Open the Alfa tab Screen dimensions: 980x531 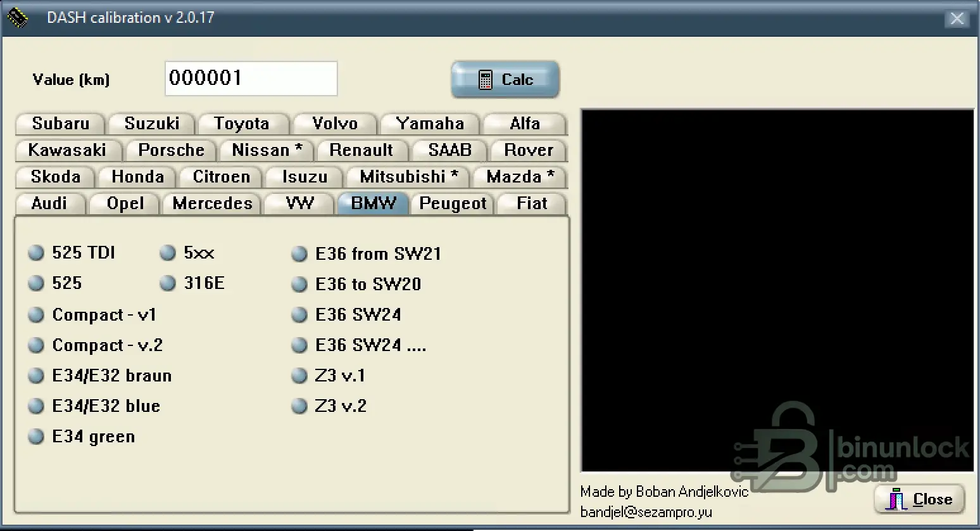coord(525,124)
